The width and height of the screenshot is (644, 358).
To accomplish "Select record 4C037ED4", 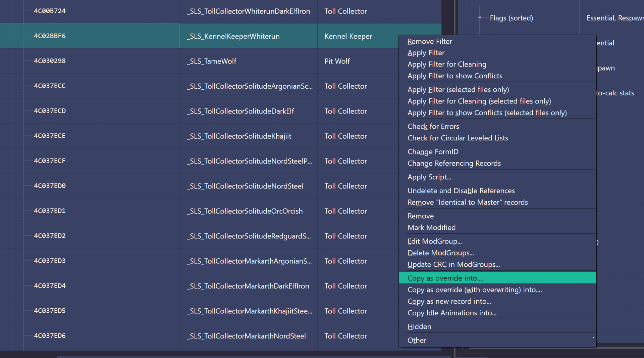I will [50, 286].
